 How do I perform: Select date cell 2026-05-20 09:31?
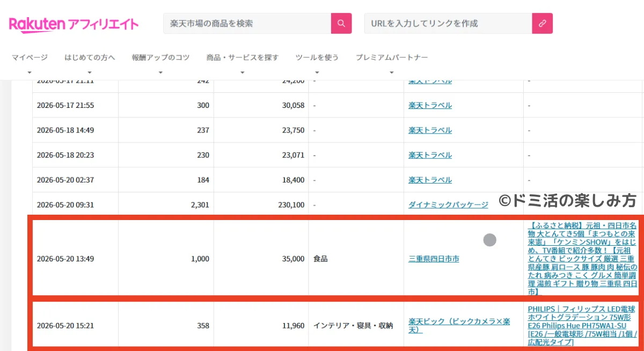[75, 204]
